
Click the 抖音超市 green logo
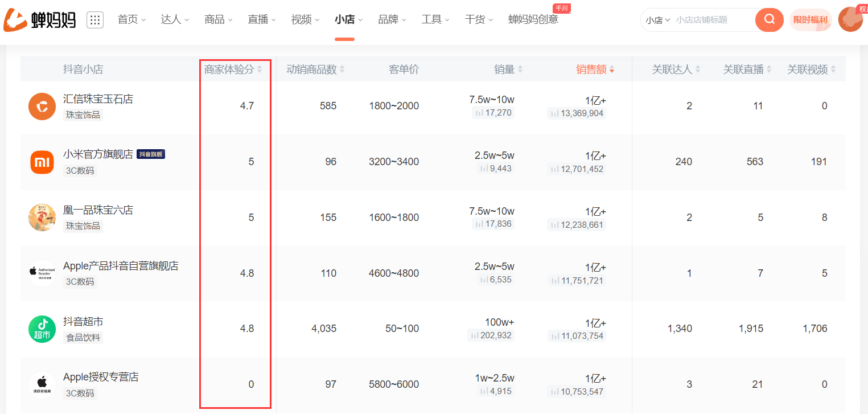(x=42, y=329)
